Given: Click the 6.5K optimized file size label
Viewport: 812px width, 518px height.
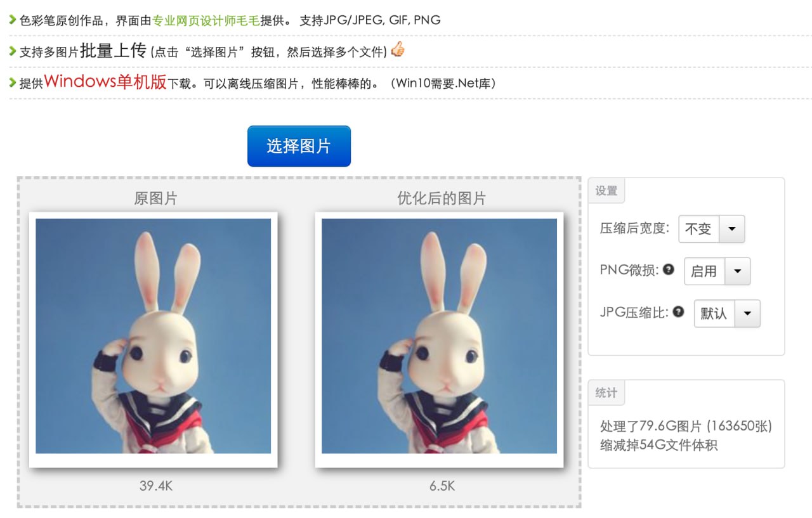Looking at the screenshot, I should (442, 486).
